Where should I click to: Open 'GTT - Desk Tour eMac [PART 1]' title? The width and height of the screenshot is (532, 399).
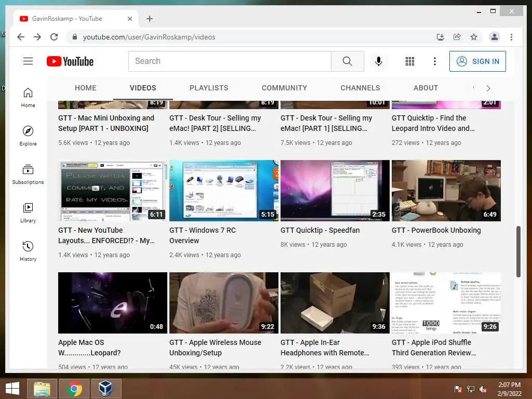326,123
